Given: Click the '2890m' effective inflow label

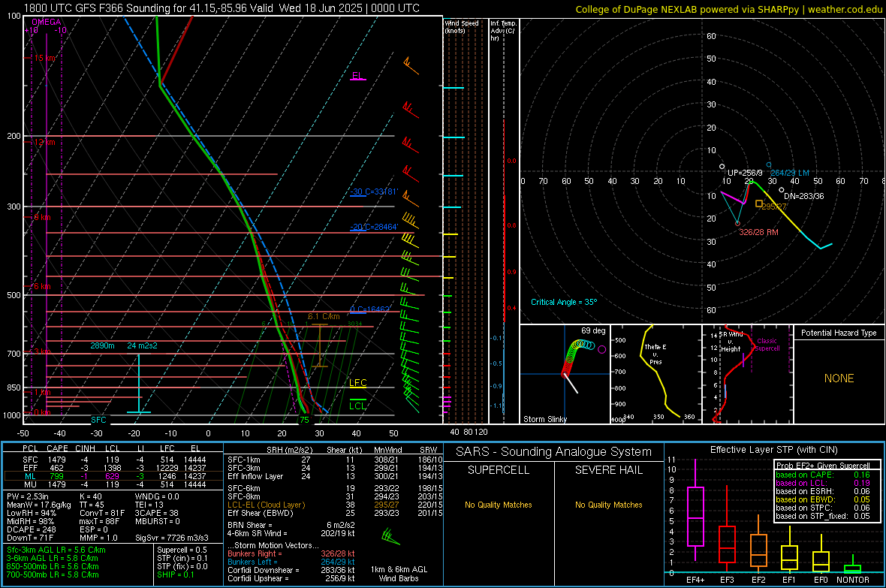Looking at the screenshot, I should click(102, 345).
